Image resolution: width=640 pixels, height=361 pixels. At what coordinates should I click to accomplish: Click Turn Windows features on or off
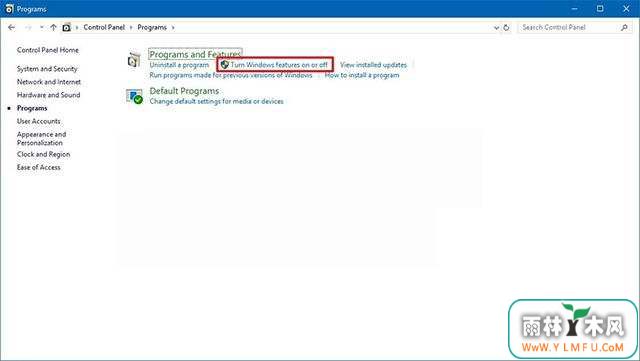279,65
